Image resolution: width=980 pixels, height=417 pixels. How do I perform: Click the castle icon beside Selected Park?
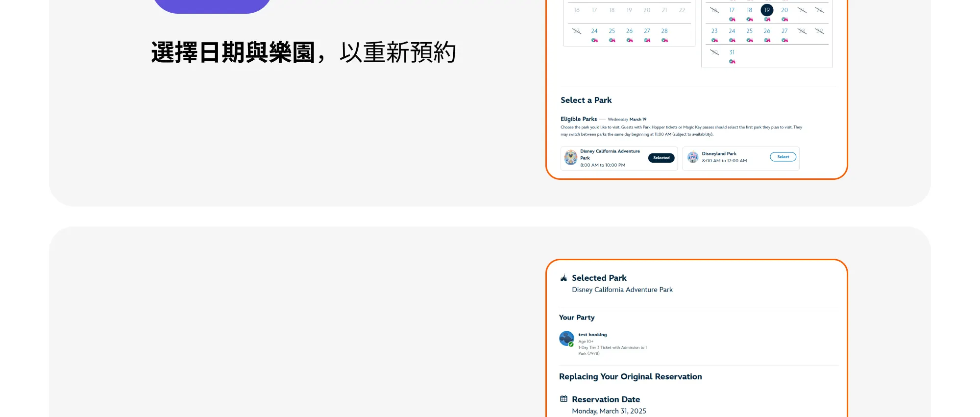point(563,278)
